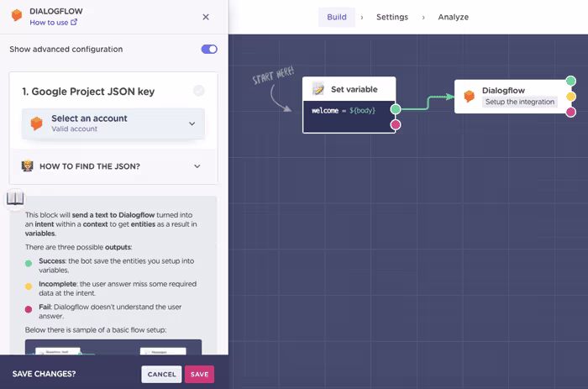The width and height of the screenshot is (588, 389).
Task: Open the Select an account dropdown
Action: coord(113,124)
